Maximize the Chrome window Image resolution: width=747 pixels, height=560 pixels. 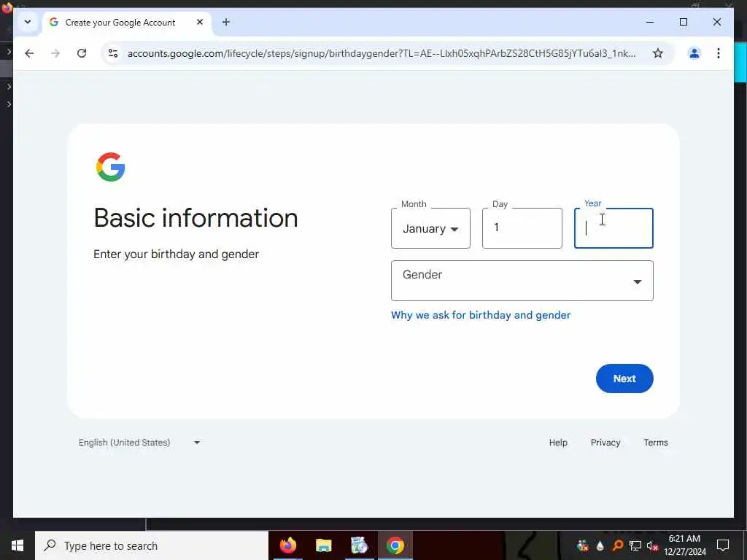pos(683,22)
